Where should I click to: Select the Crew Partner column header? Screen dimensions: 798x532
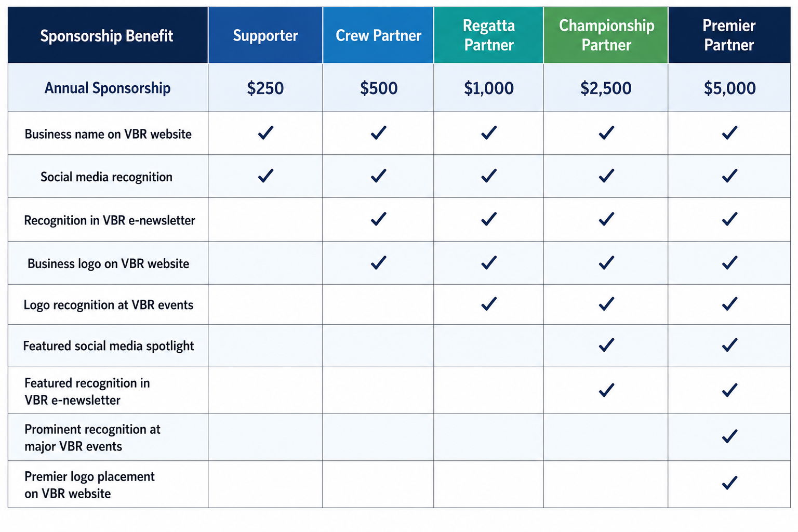pyautogui.click(x=378, y=35)
